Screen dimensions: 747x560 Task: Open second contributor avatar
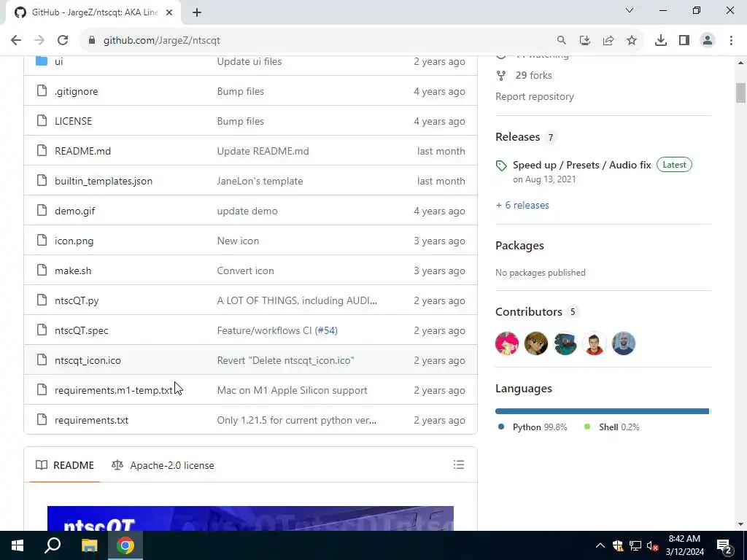pyautogui.click(x=536, y=343)
